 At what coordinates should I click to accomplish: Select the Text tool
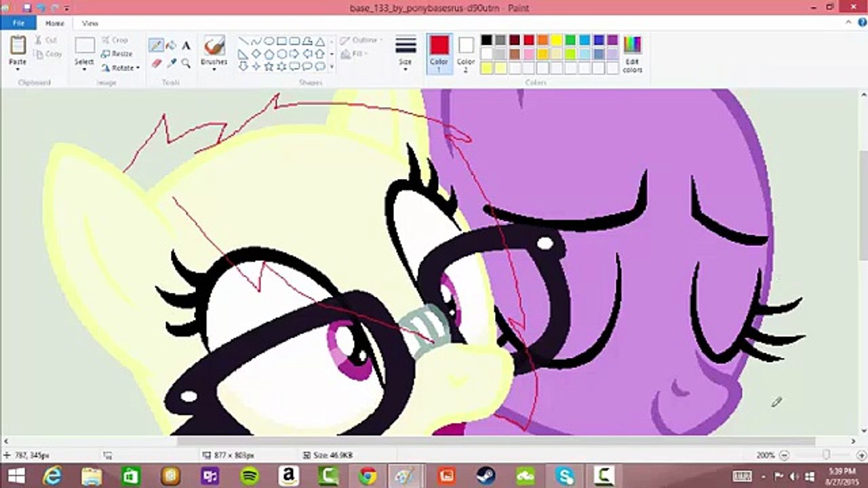[x=186, y=45]
